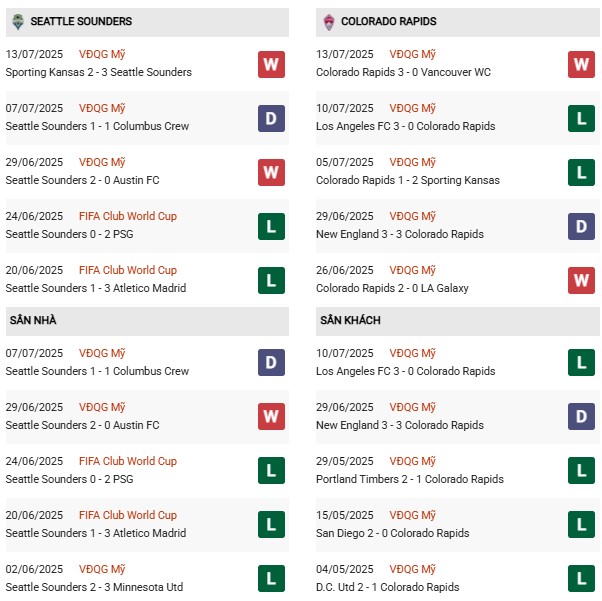Click VĐQG Mỹ link above D.C. Utd match

tap(413, 569)
